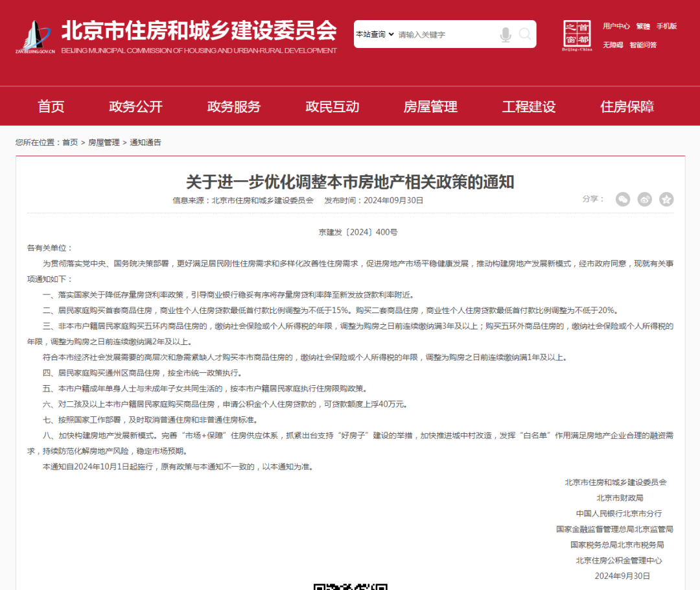Click clause 七 about 普通住房和非普通住房标准
Viewport: 700px width, 590px height.
point(151,420)
